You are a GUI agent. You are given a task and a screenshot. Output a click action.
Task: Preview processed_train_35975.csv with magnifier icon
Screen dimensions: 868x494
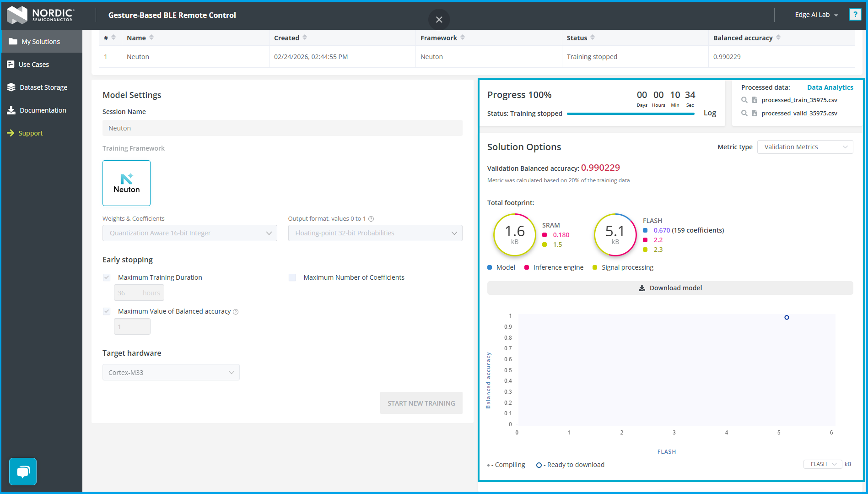744,100
